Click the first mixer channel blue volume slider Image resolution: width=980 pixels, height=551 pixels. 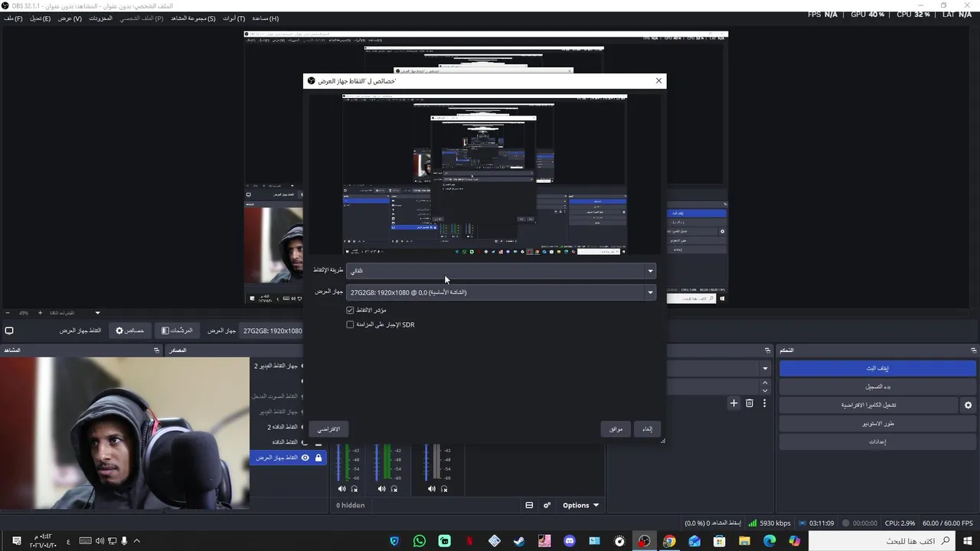(338, 461)
